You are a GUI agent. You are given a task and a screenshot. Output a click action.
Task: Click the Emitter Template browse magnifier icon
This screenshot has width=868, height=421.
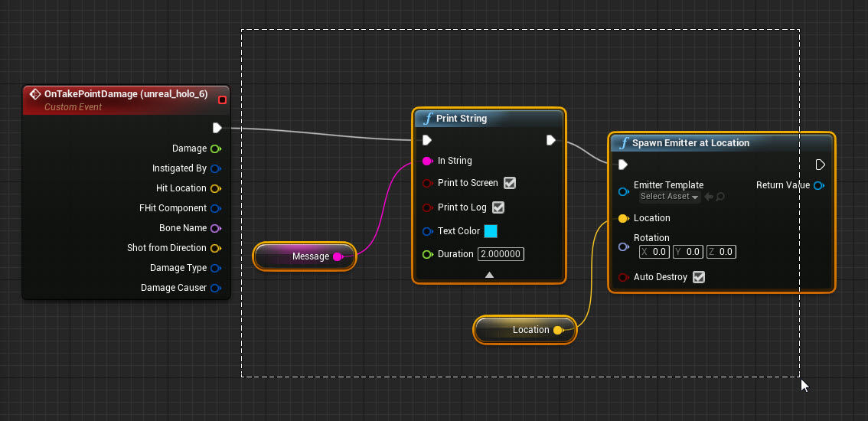coord(720,197)
